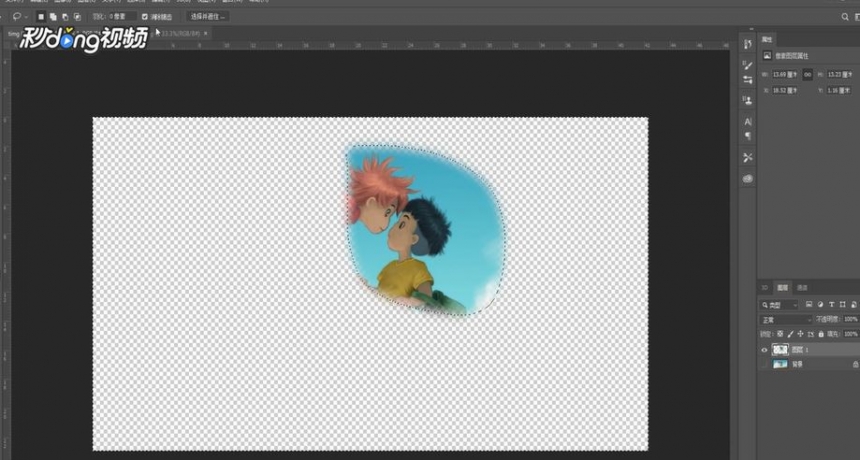860x460 pixels.
Task: Open the History panel icon
Action: (x=748, y=44)
